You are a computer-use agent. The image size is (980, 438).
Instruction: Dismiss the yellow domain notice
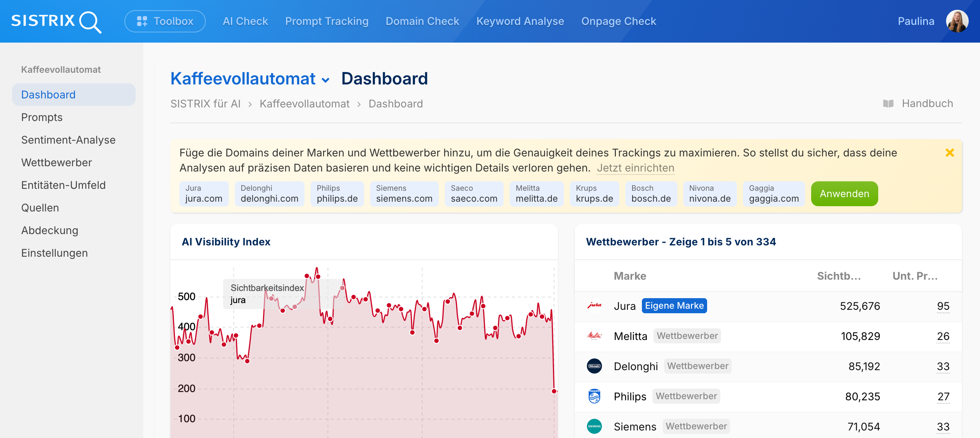pyautogui.click(x=950, y=153)
